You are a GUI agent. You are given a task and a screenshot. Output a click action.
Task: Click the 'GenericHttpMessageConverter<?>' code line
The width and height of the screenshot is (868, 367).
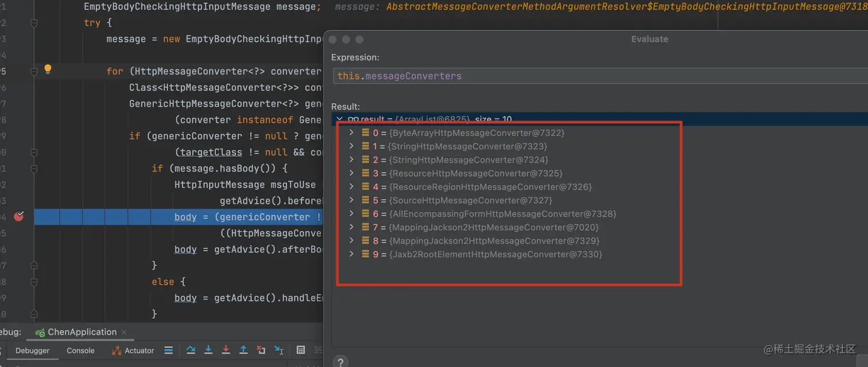[x=225, y=104]
